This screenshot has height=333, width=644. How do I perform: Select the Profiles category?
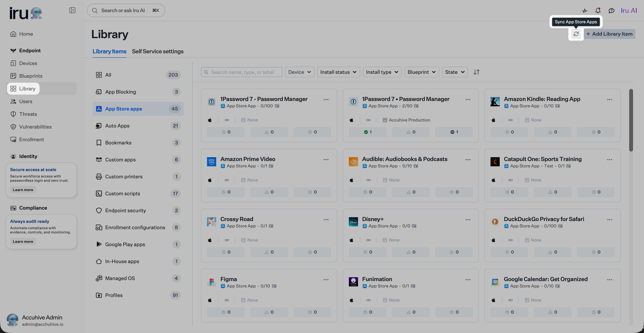click(138, 295)
